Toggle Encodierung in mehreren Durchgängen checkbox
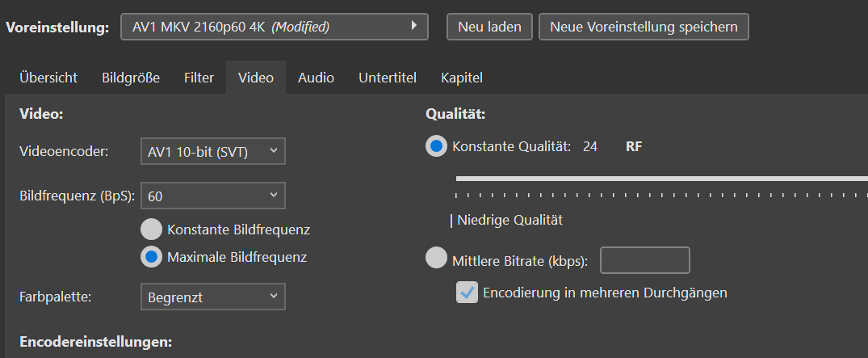The image size is (868, 358). [x=467, y=293]
